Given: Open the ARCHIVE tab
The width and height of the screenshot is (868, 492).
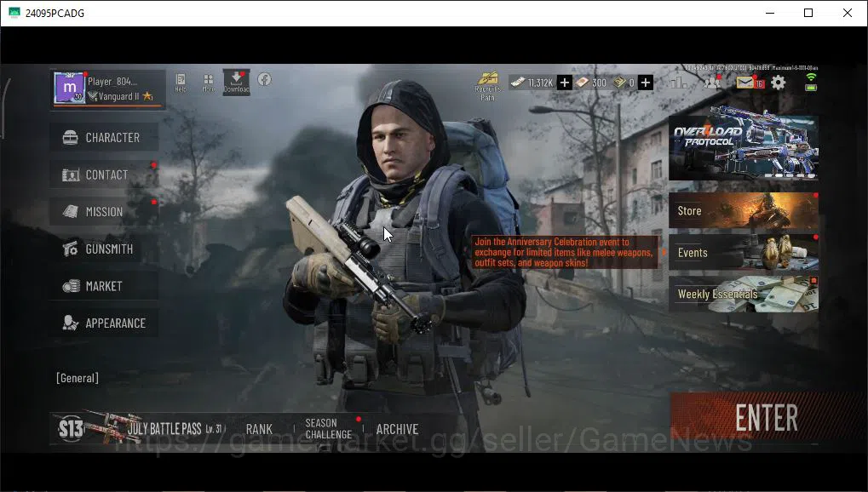Looking at the screenshot, I should coord(398,429).
